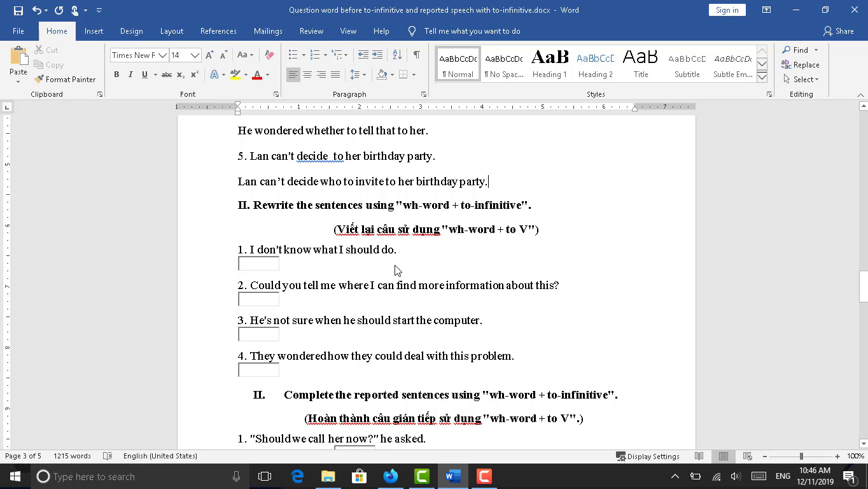The width and height of the screenshot is (868, 489).
Task: Click the Sign in button
Action: [727, 10]
